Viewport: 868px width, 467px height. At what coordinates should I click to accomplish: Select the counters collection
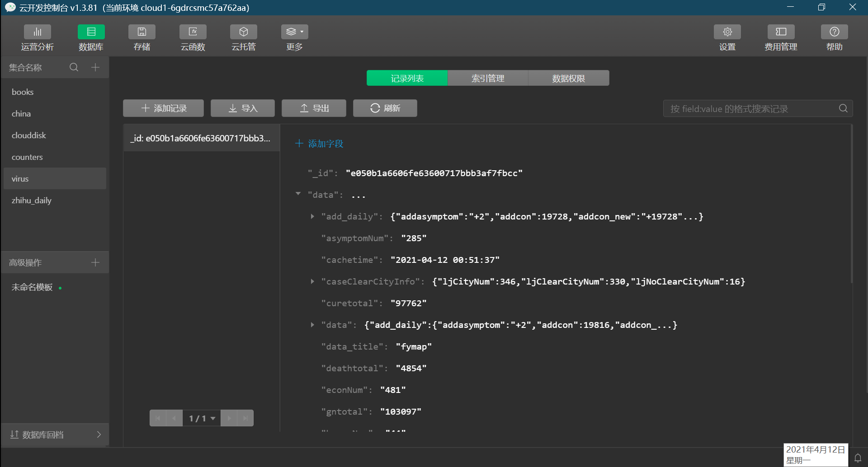55,157
